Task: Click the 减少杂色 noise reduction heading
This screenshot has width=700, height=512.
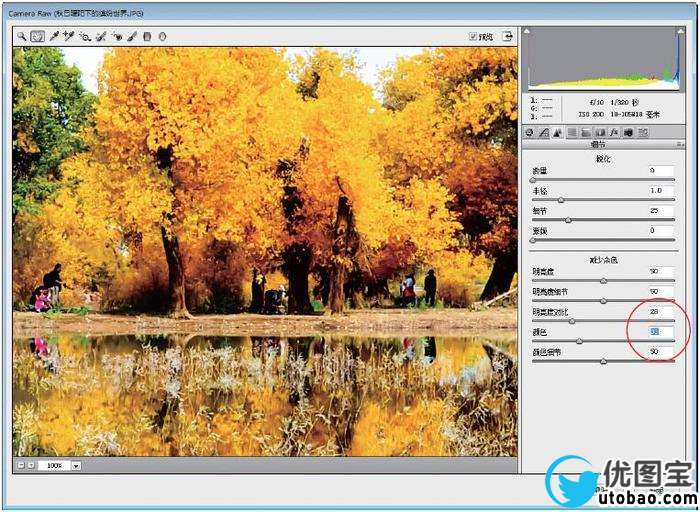Action: coord(604,260)
